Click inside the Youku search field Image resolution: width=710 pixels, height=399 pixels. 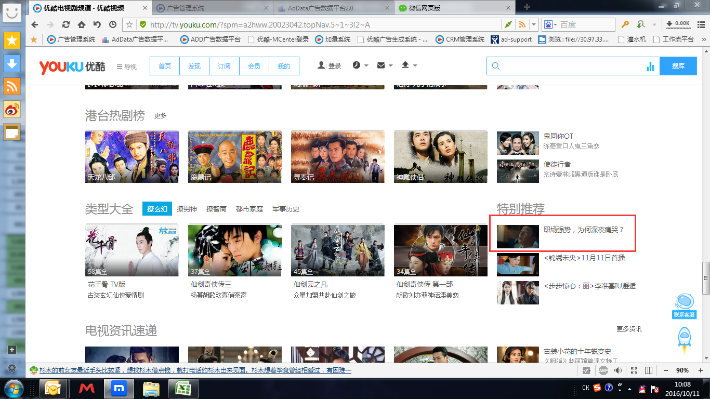coord(573,66)
